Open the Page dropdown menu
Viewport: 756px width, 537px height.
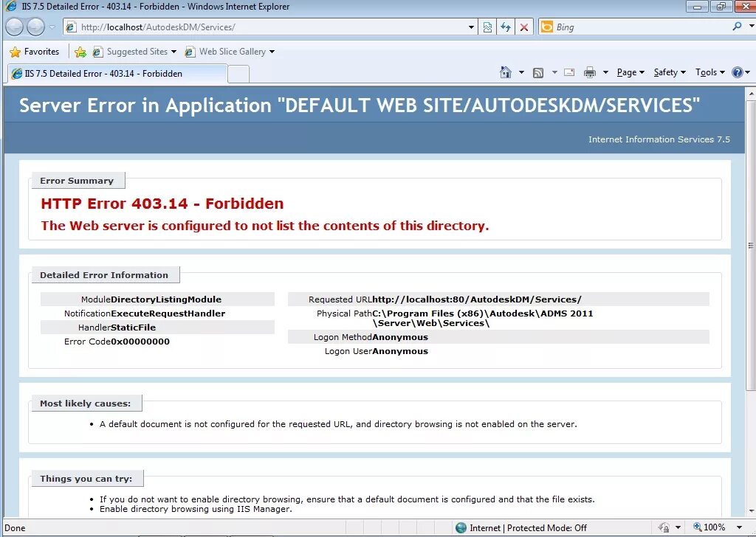pyautogui.click(x=628, y=72)
